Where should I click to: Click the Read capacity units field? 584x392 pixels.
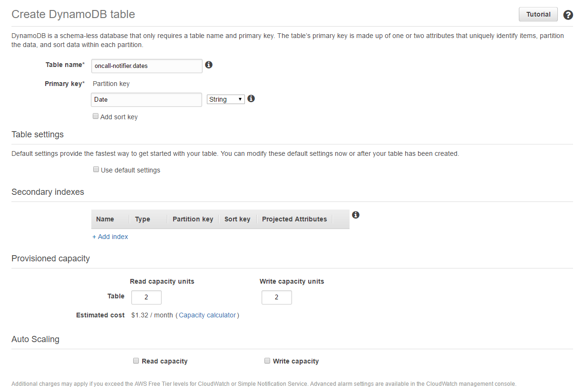[146, 297]
